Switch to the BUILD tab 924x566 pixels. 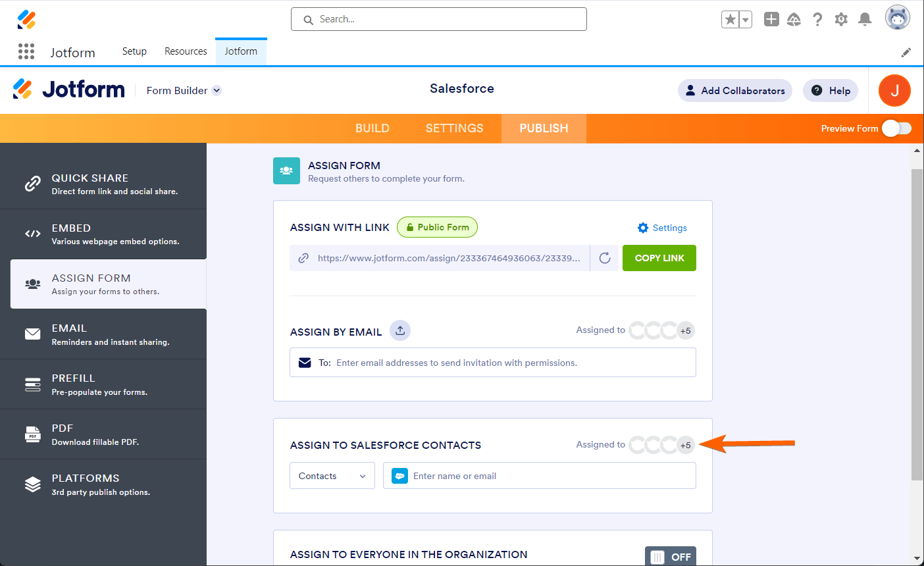point(372,128)
